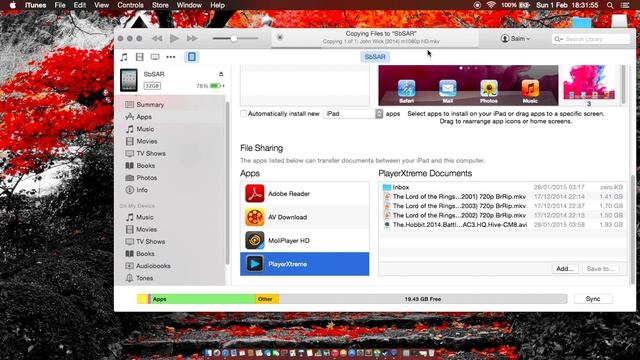
Task: Open the Wi-Fi status menu
Action: click(491, 5)
